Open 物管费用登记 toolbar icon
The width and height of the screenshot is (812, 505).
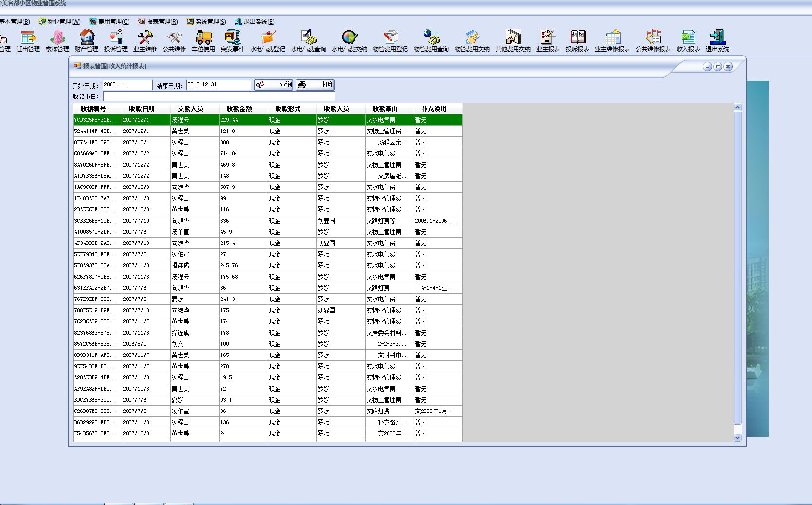390,41
